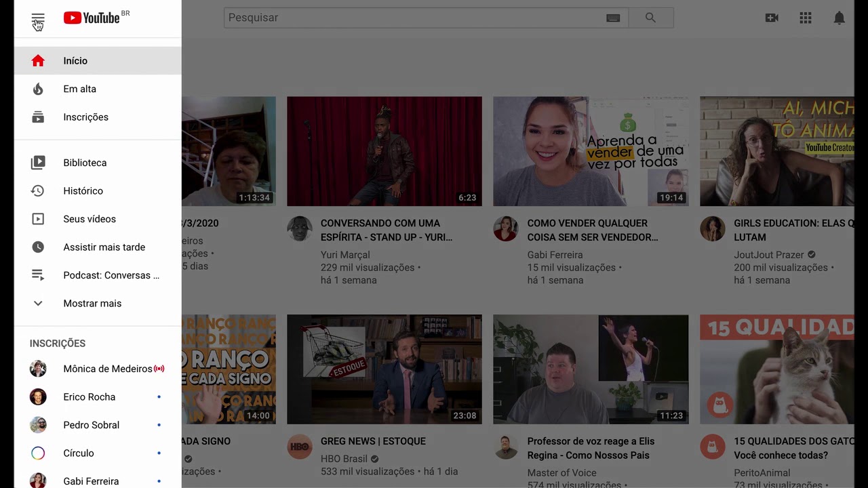
Task: Open the 14:00 ranço de cada signo thumbnail
Action: coord(229,369)
